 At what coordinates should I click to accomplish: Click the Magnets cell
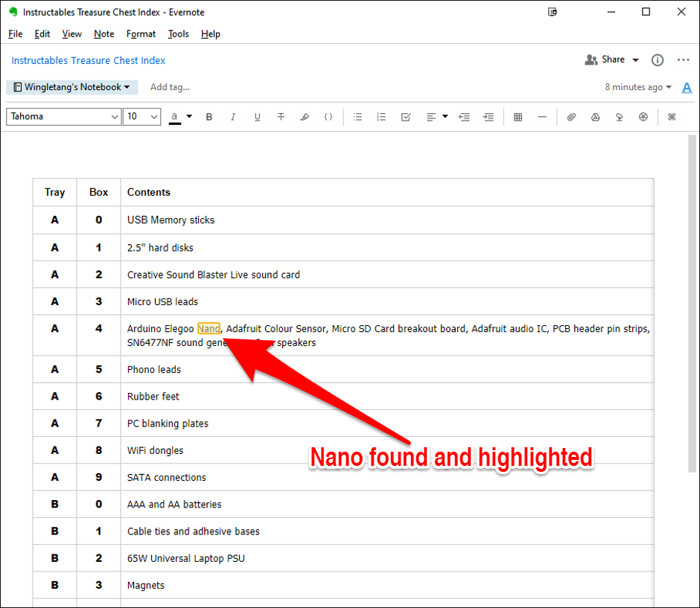click(x=387, y=585)
